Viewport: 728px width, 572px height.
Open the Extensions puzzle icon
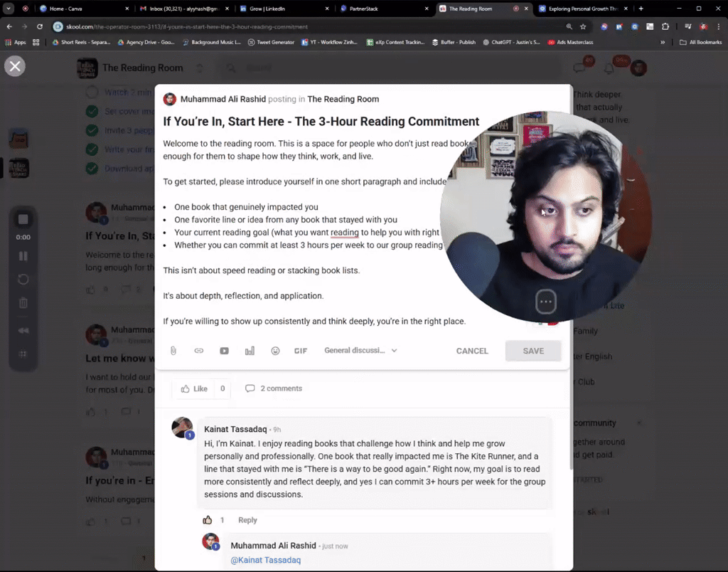pyautogui.click(x=665, y=26)
